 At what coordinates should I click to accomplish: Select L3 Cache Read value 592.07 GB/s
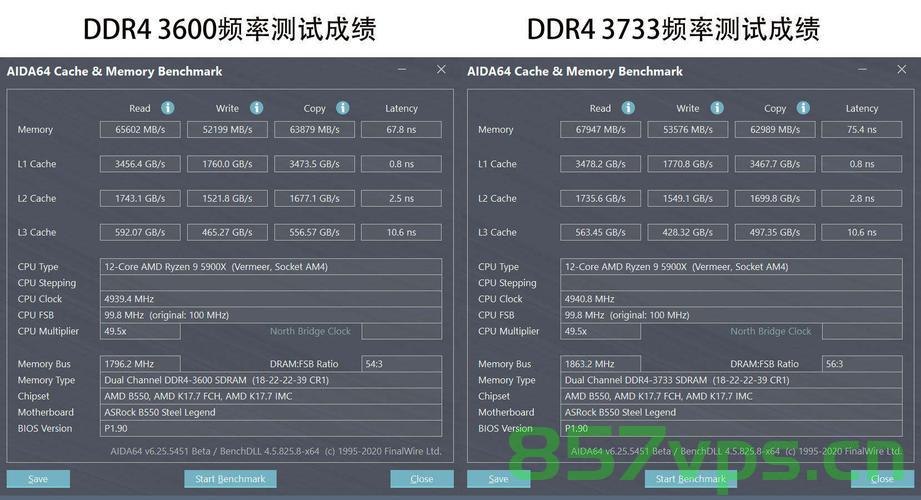point(140,232)
